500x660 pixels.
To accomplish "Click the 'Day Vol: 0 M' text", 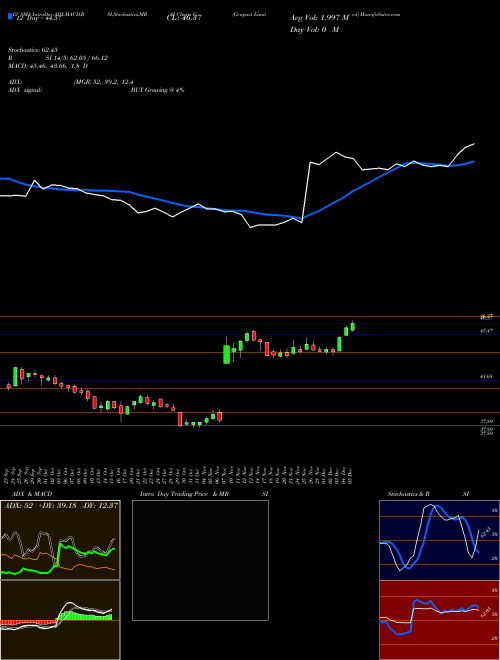I will [x=314, y=29].
